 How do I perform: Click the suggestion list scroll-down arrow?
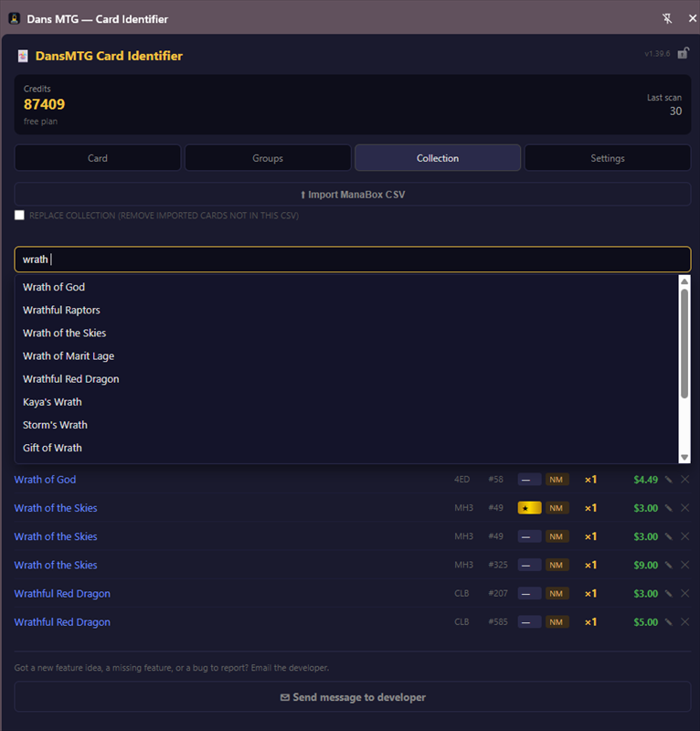click(x=684, y=458)
